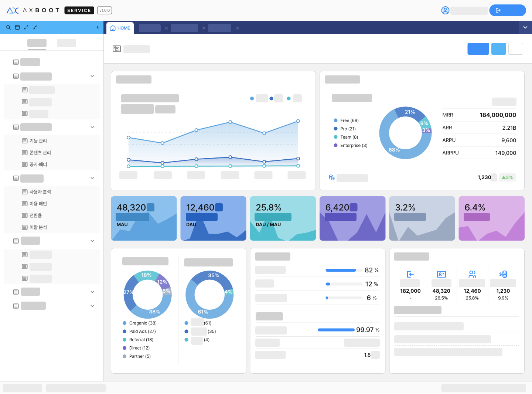Select the pink 6.4% stat card
This screenshot has height=394, width=532.
coord(492,218)
